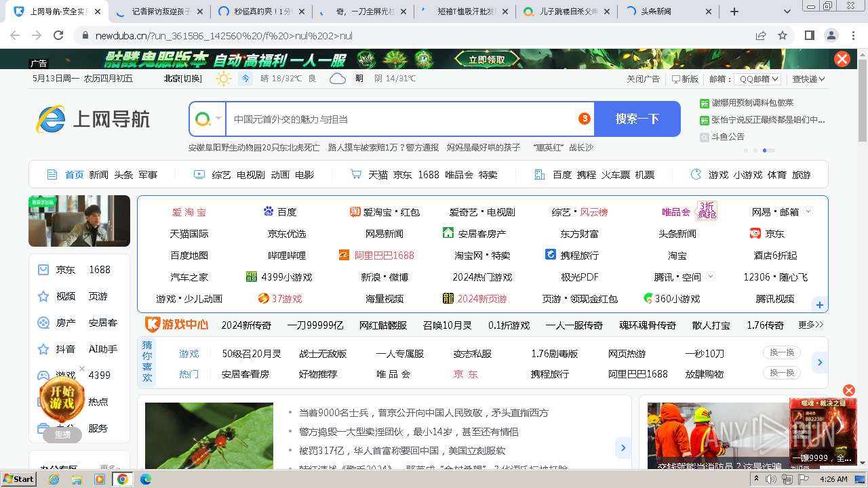Click the 上网导航 IE logo
This screenshot has height=488, width=868.
click(92, 119)
